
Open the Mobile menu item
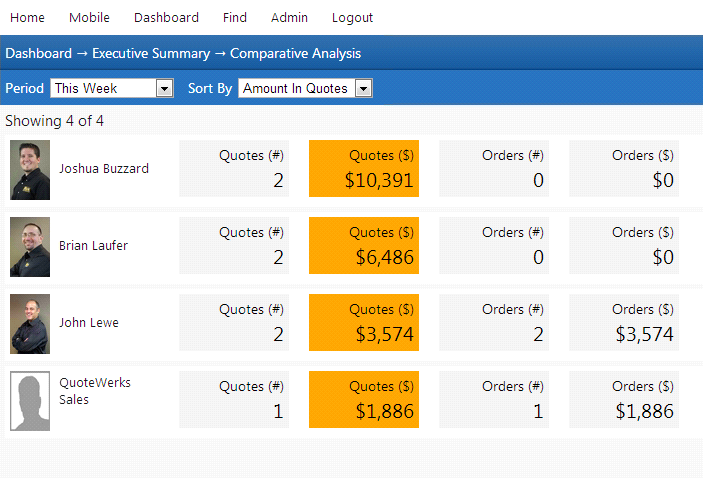(89, 18)
